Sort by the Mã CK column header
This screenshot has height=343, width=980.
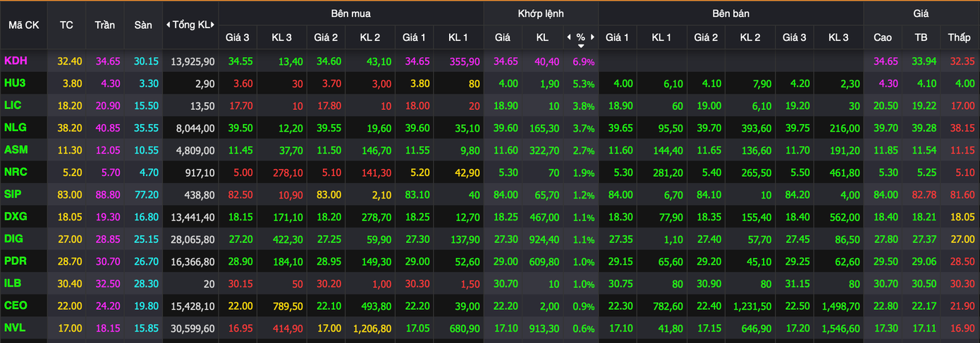click(x=23, y=25)
